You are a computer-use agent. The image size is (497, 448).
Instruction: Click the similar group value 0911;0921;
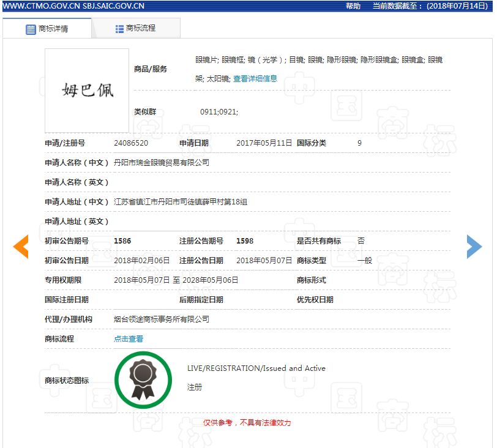219,112
